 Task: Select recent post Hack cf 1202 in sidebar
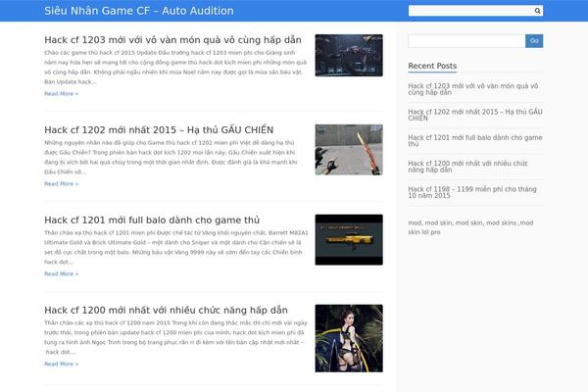(x=475, y=115)
